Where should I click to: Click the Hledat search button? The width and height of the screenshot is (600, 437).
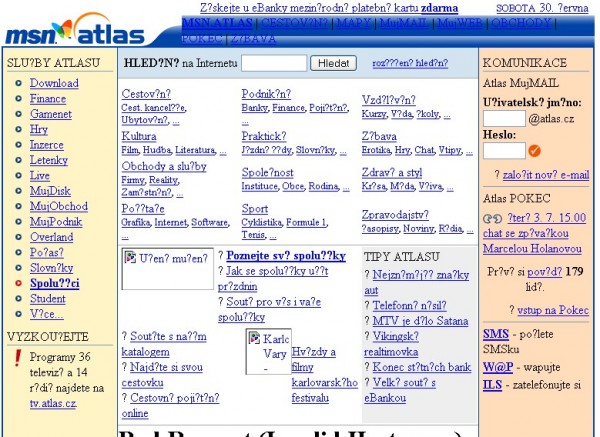333,63
